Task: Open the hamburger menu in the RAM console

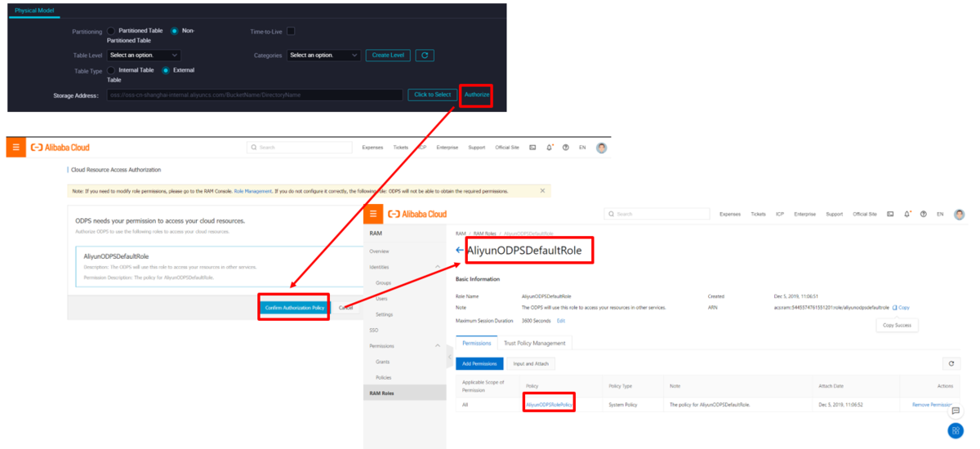Action: [x=373, y=214]
